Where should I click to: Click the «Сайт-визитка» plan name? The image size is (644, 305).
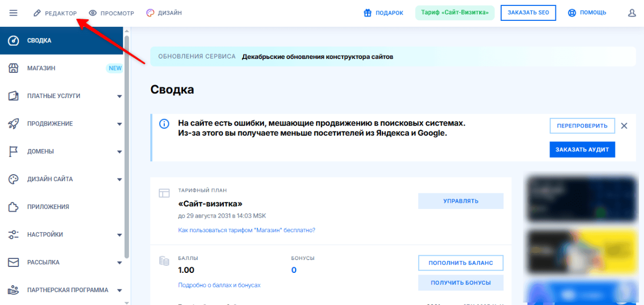coord(210,204)
